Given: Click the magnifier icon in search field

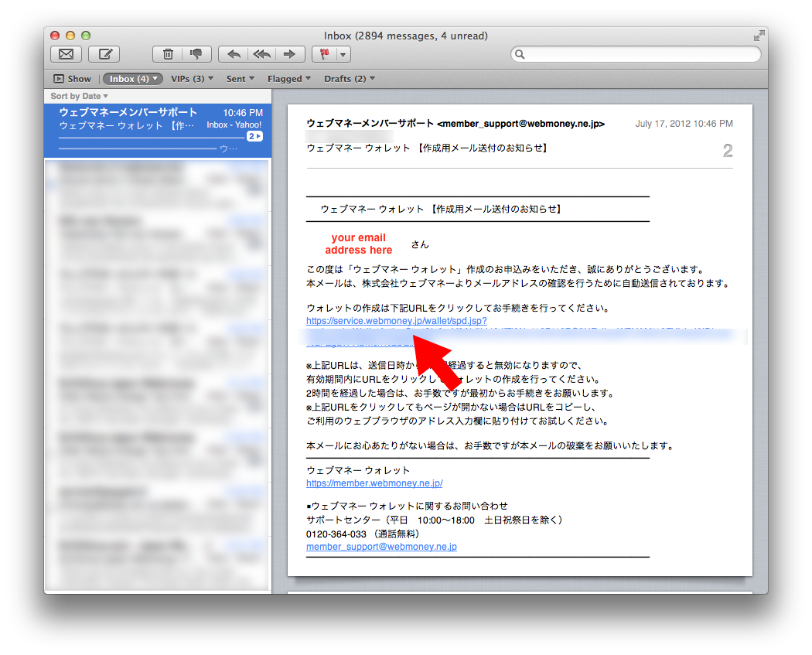Looking at the screenshot, I should pos(520,54).
